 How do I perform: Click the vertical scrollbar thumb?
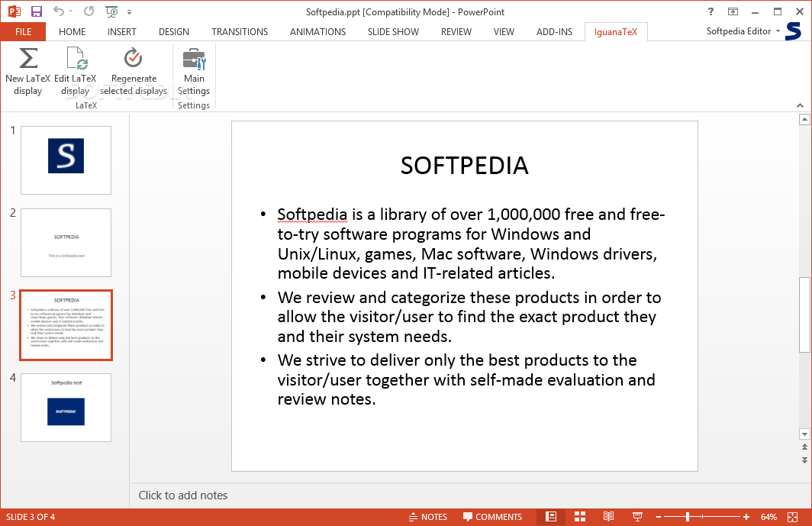[804, 315]
